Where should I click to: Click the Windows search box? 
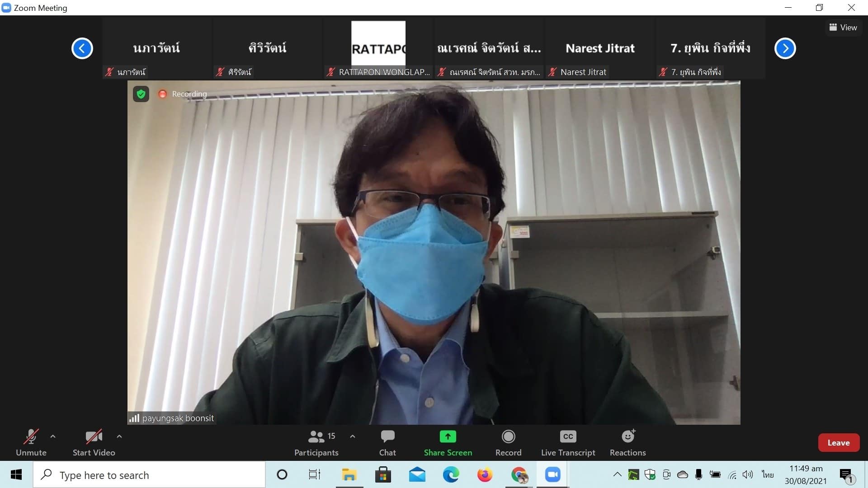149,475
